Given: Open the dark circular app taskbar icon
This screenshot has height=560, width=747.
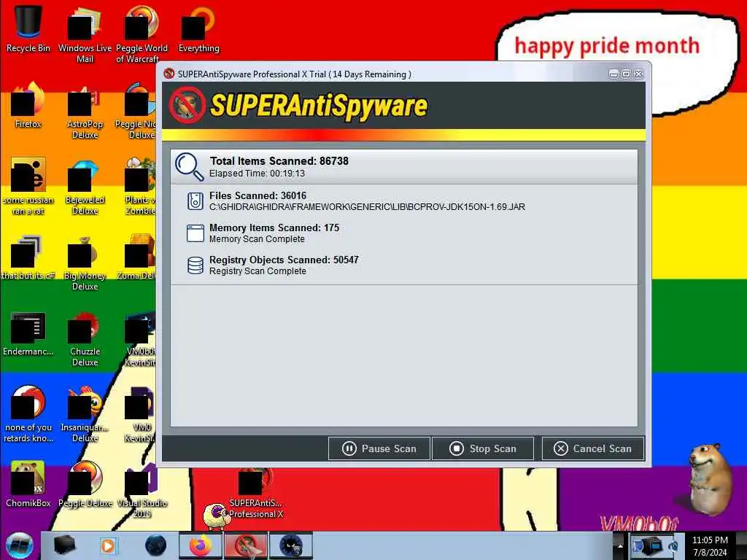Looking at the screenshot, I should pos(155,545).
